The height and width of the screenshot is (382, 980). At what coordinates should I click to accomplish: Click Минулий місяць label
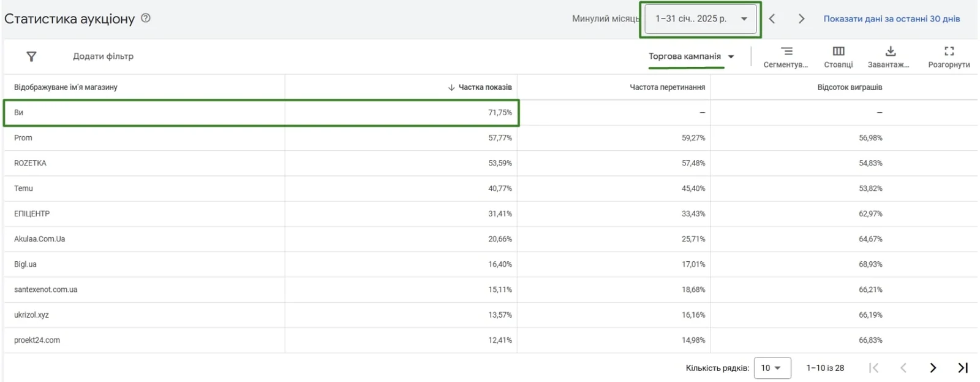[x=606, y=19]
